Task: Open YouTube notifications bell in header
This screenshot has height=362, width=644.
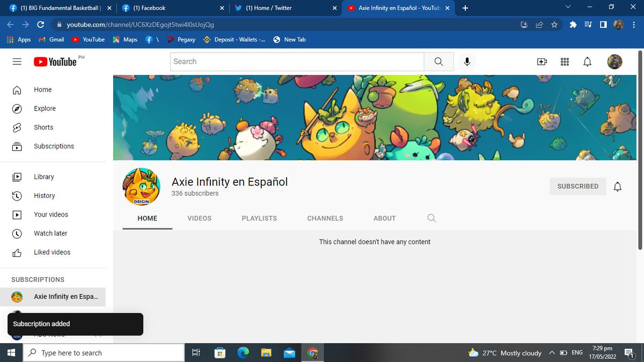Action: [x=587, y=62]
